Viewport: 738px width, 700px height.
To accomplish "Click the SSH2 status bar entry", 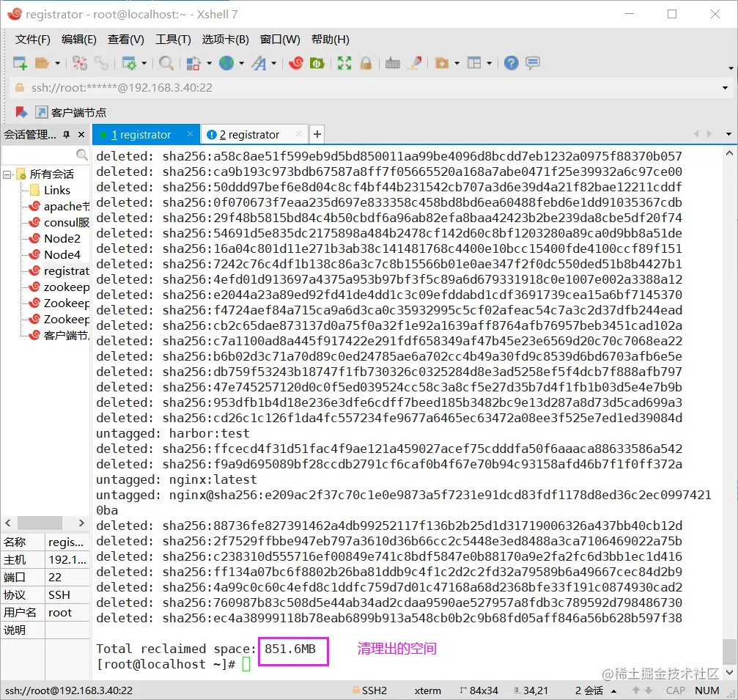I will [370, 690].
